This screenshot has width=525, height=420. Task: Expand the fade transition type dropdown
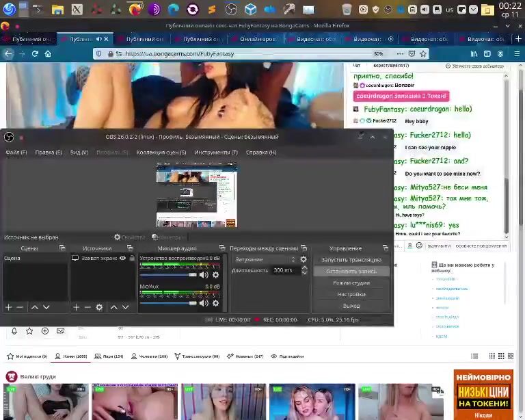pyautogui.click(x=265, y=260)
